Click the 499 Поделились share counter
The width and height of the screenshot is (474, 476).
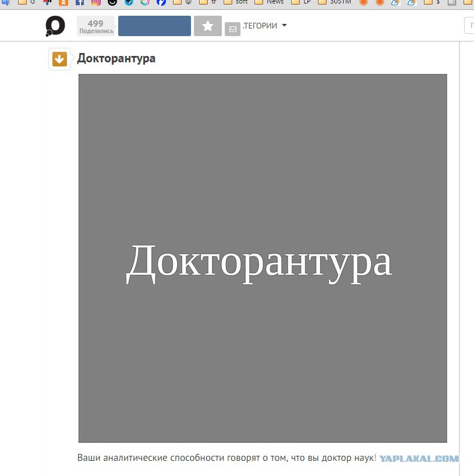click(96, 26)
